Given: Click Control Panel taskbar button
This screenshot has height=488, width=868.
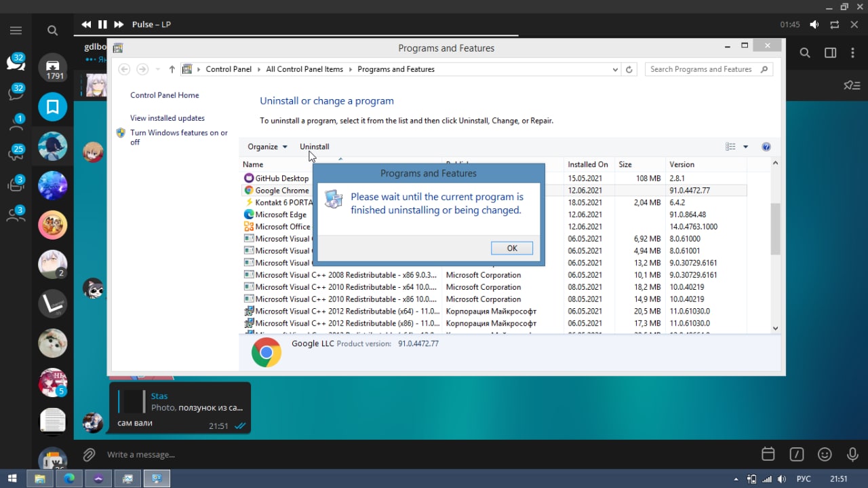Looking at the screenshot, I should pos(157,478).
